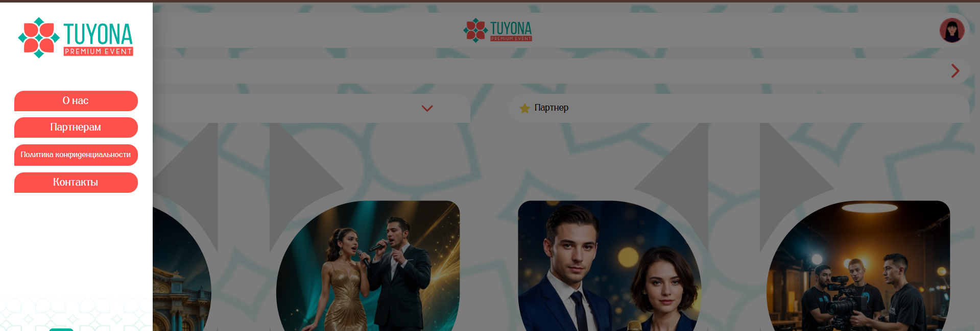Open Политика конфиденциальности page
This screenshot has height=331, width=980.
[x=76, y=155]
